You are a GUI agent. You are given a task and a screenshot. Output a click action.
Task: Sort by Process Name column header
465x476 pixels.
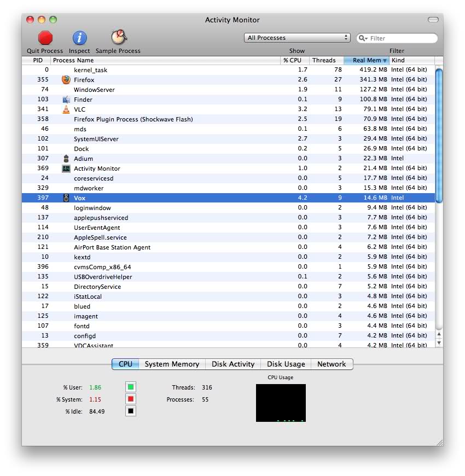click(x=165, y=60)
